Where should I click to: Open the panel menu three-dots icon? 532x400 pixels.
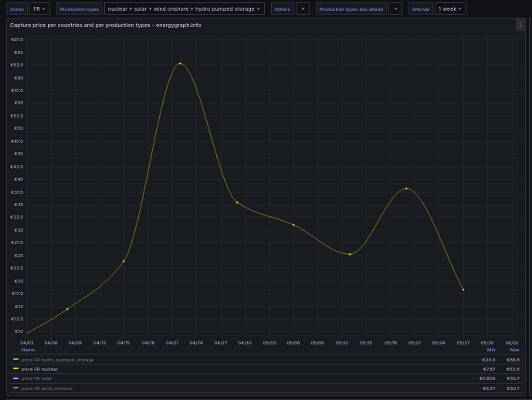coord(520,25)
